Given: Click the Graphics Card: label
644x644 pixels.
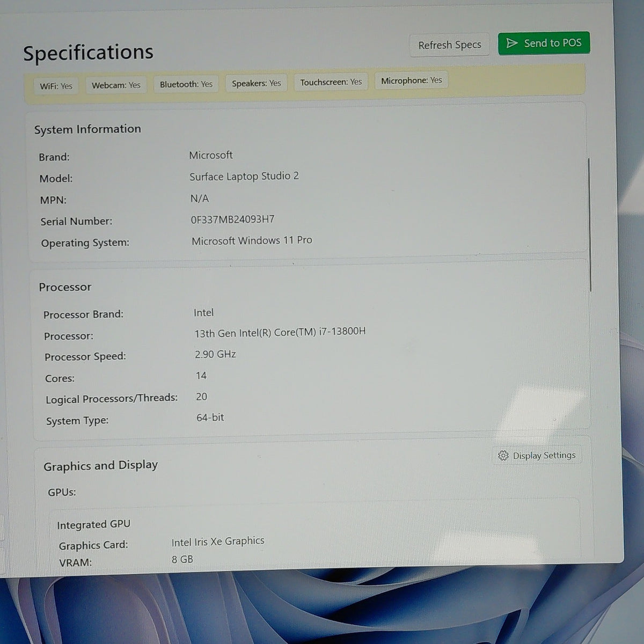Looking at the screenshot, I should [x=93, y=545].
